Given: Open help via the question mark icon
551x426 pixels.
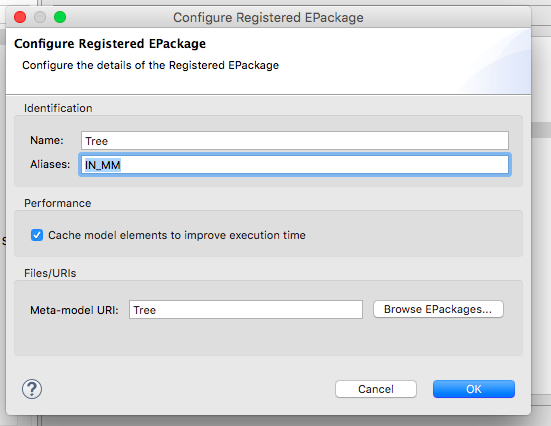Looking at the screenshot, I should 32,389.
